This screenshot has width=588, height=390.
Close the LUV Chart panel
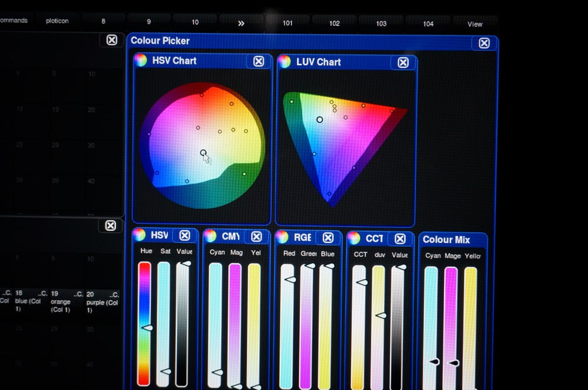pyautogui.click(x=403, y=62)
